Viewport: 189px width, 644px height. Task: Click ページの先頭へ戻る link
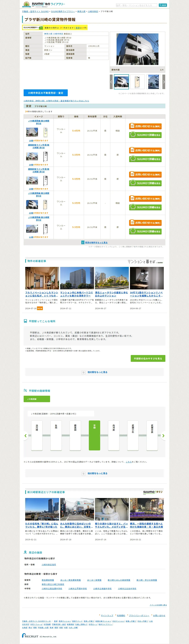coord(158,605)
